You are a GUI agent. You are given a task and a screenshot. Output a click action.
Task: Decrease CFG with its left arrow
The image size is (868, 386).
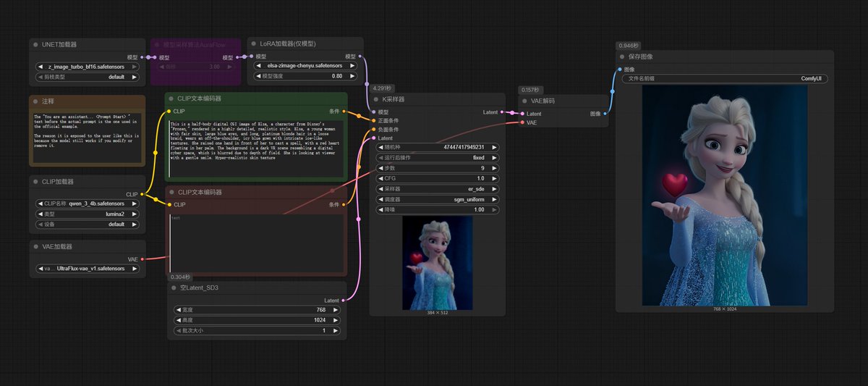[x=380, y=178]
